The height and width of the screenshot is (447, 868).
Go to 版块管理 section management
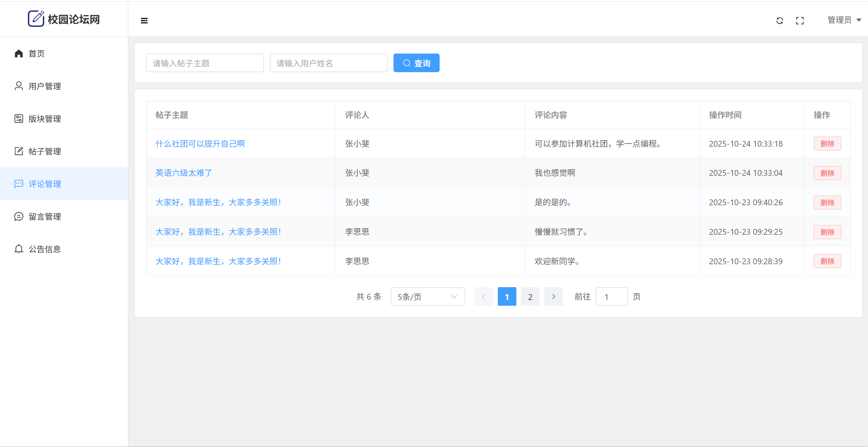pyautogui.click(x=45, y=119)
